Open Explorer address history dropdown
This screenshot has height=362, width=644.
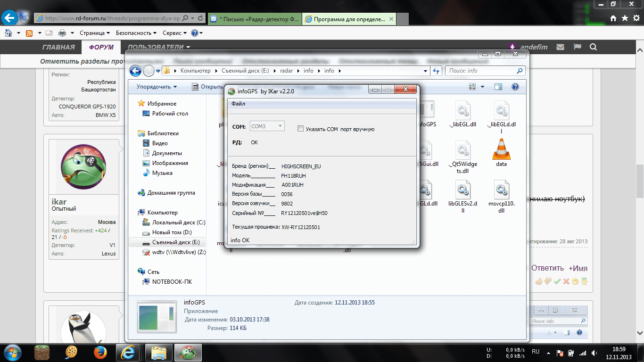426,71
